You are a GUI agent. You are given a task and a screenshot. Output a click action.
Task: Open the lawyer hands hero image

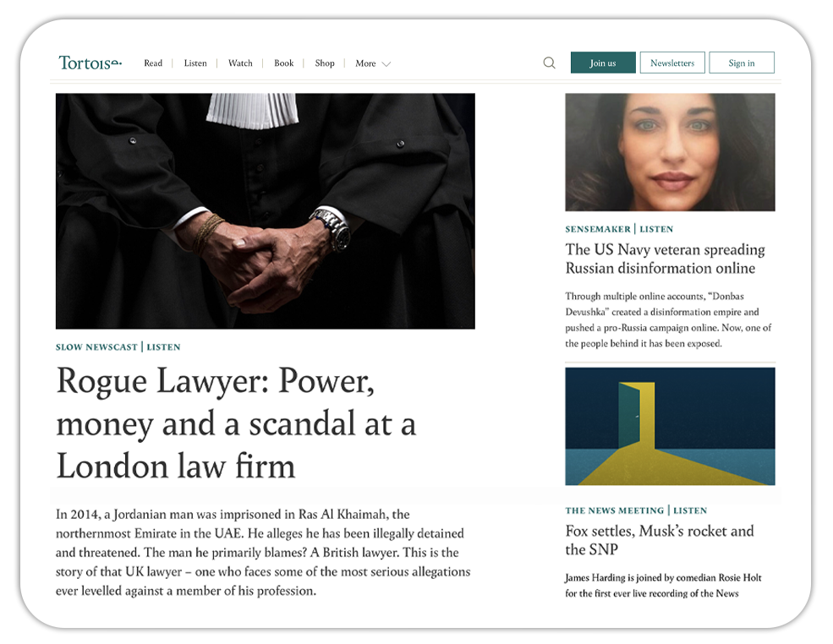265,210
